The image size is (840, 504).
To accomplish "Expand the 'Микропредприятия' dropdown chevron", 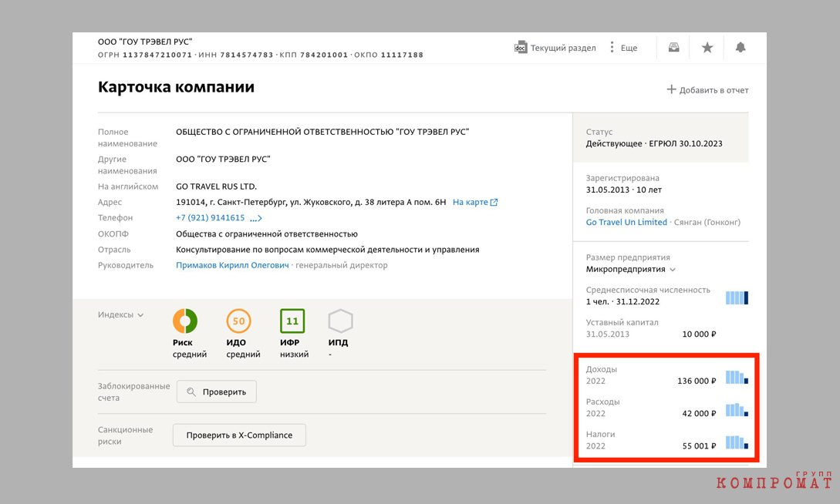I will pos(673,270).
